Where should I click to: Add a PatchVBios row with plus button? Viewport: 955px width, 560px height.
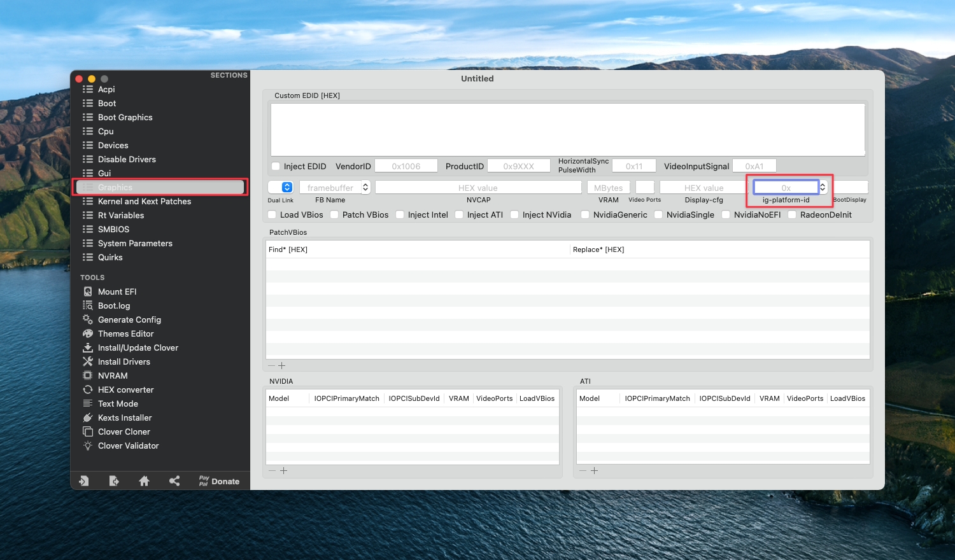click(x=282, y=366)
